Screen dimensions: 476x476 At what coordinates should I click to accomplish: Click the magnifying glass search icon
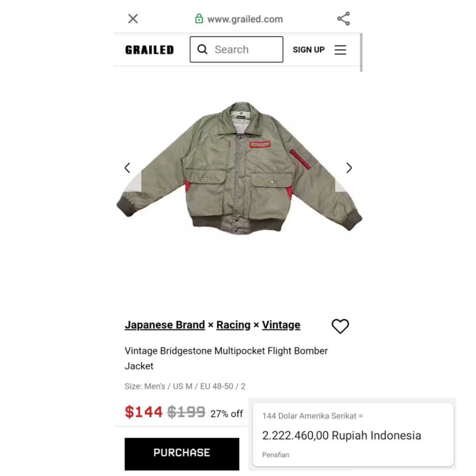click(x=202, y=49)
